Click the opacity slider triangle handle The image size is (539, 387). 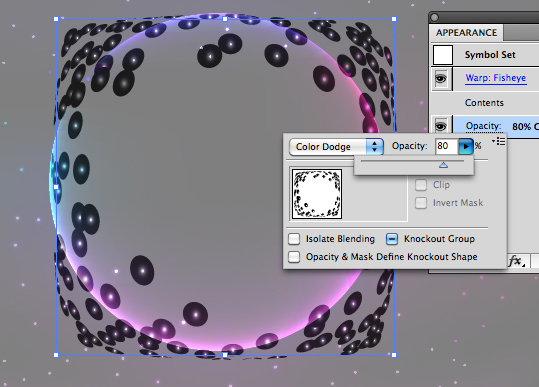click(x=443, y=165)
